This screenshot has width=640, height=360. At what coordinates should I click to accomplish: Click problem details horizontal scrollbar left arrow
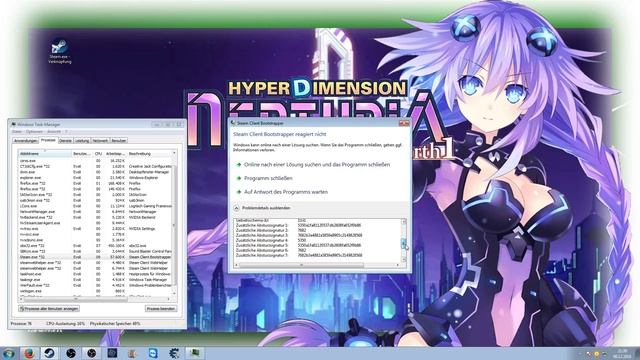tap(236, 265)
